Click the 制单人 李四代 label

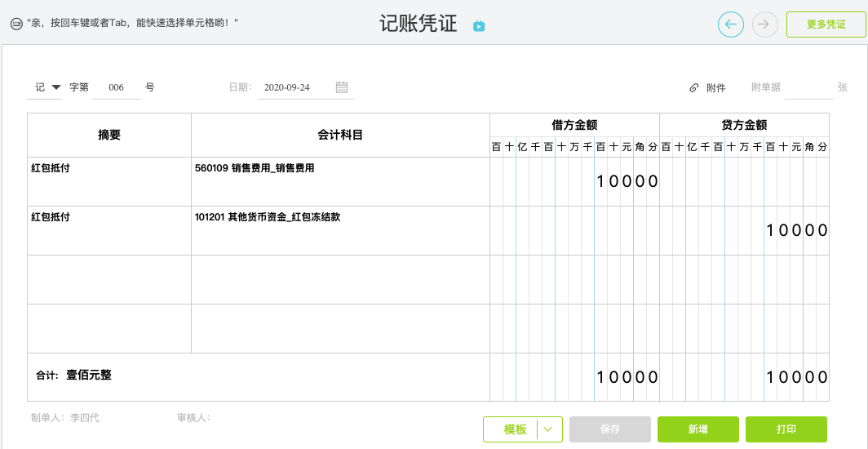65,418
